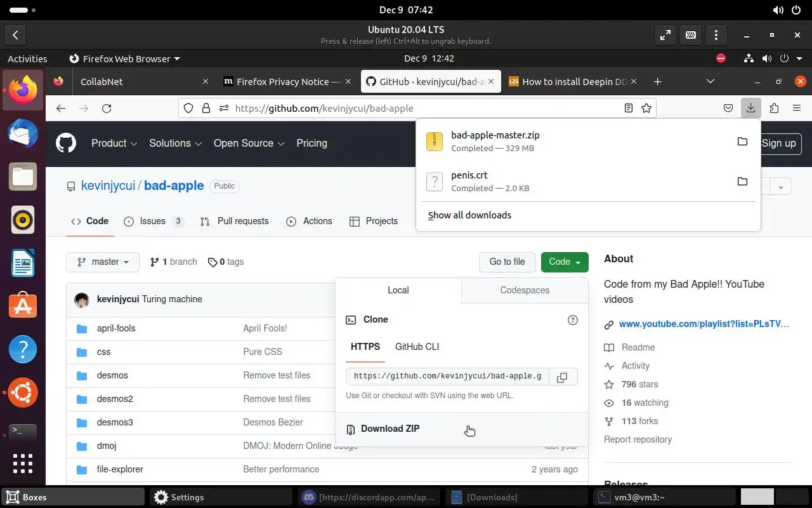
Task: Open the master branch dropdown
Action: [103, 262]
